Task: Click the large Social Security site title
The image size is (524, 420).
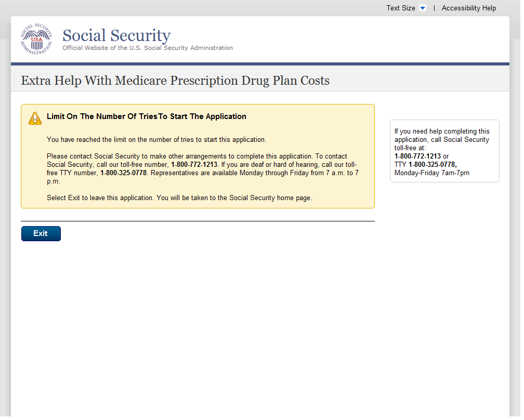Action: 116,35
